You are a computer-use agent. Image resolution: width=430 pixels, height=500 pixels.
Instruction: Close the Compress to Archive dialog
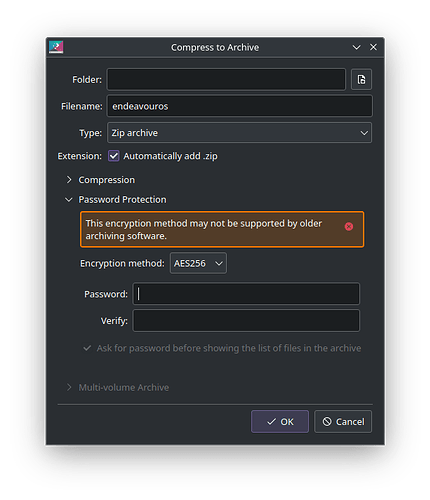[x=373, y=47]
